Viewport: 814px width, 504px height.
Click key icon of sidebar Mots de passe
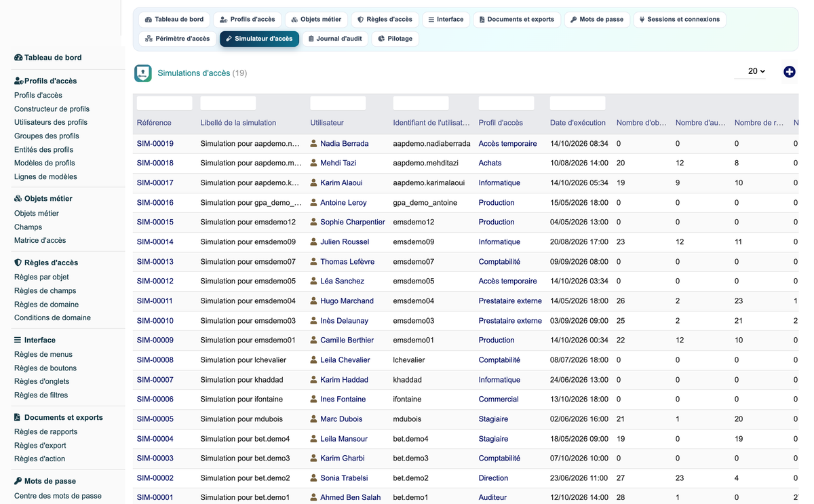pos(18,481)
